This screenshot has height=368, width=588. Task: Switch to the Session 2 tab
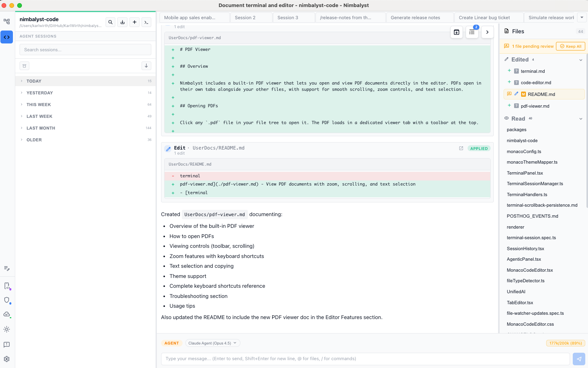251,18
